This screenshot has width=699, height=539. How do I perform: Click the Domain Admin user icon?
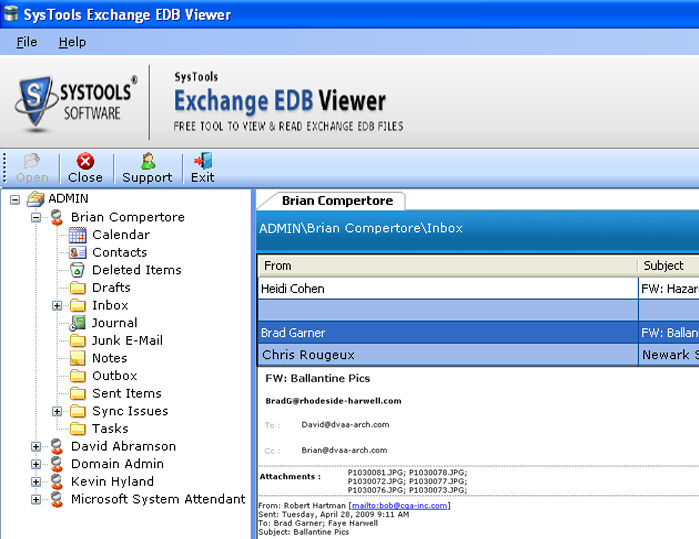coord(57,464)
